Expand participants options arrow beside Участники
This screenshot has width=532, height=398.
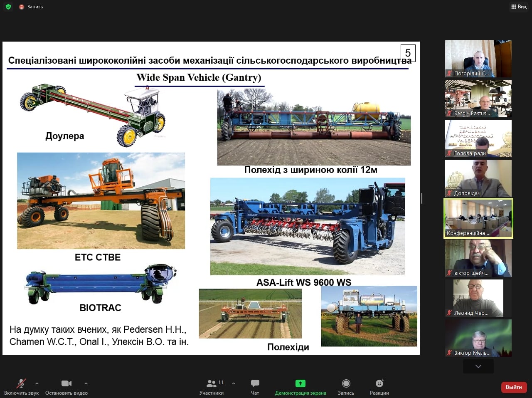234,383
